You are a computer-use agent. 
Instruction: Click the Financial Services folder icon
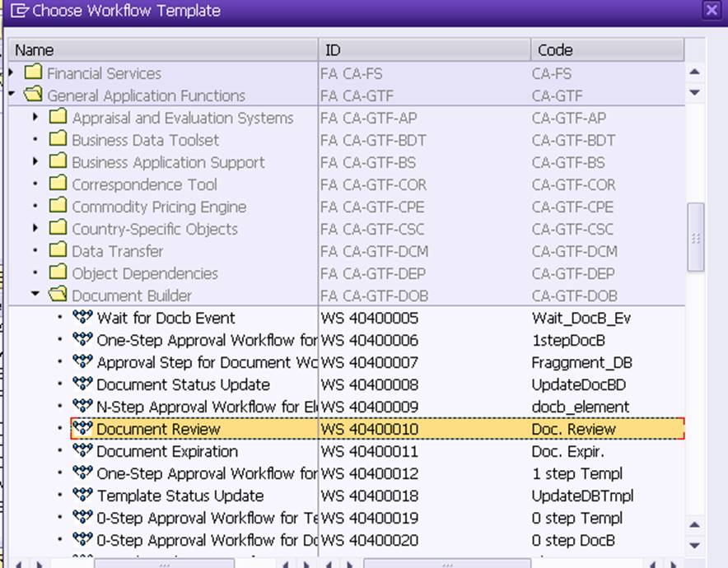pyautogui.click(x=33, y=72)
